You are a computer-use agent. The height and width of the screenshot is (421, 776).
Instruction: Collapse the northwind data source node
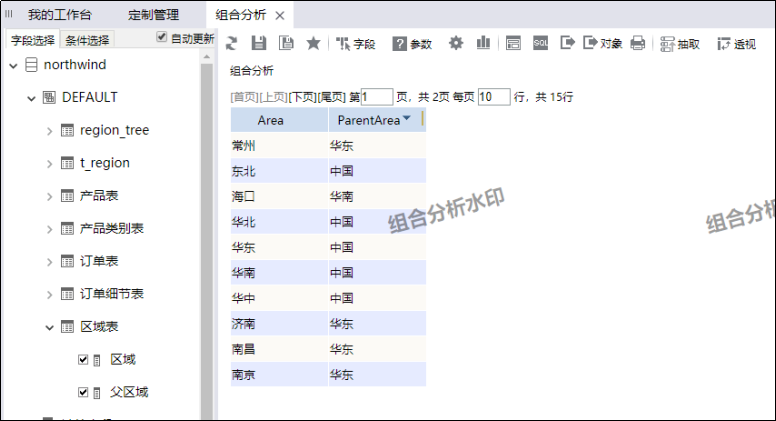13,65
